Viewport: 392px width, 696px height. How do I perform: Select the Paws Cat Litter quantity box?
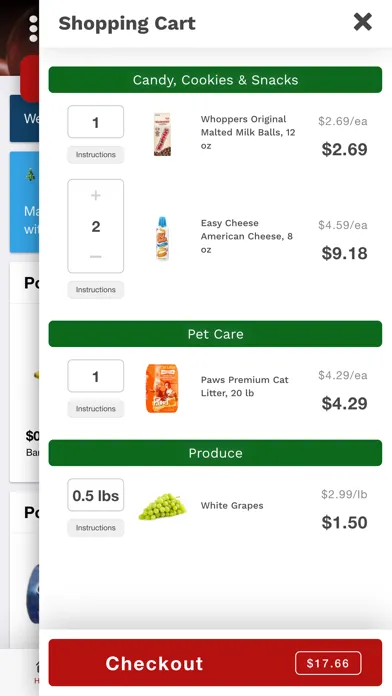95,376
